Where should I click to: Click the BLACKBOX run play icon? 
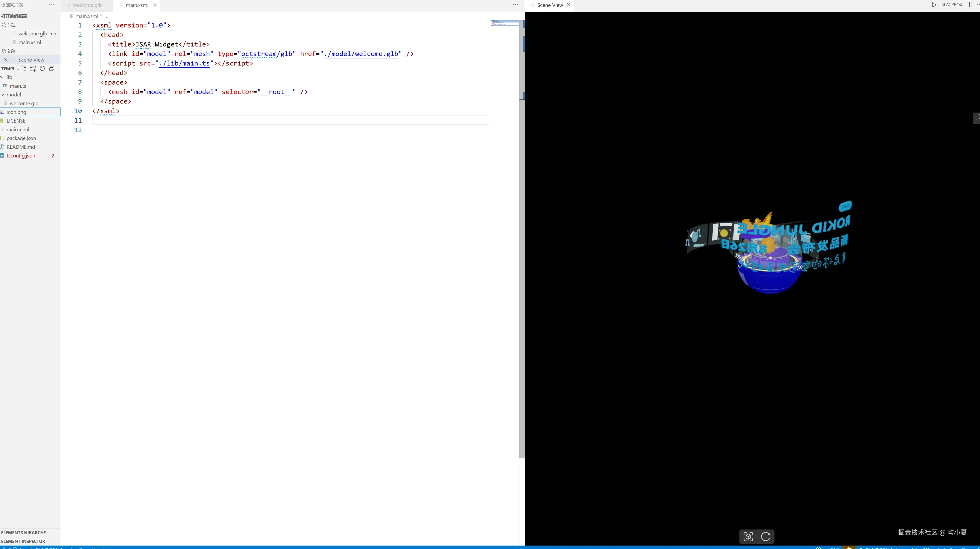933,5
